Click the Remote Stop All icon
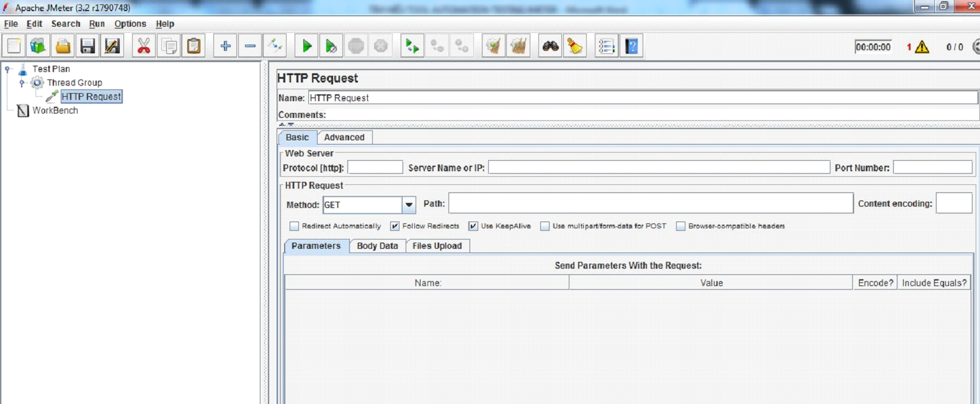This screenshot has height=404, width=980. (x=437, y=46)
